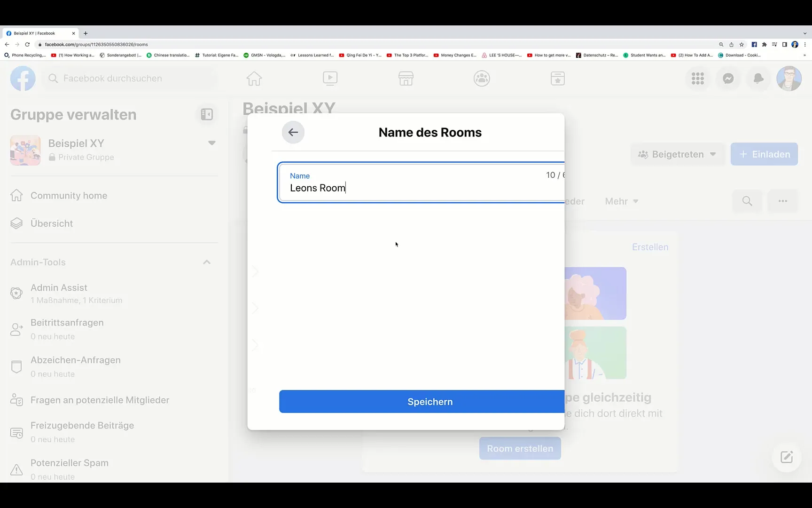Open the notifications bell

coord(758,79)
